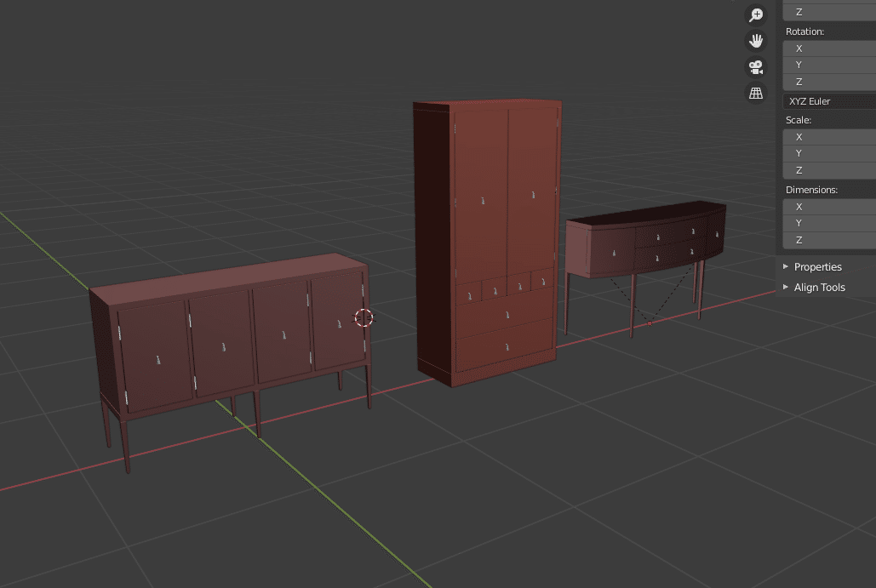This screenshot has height=588, width=876.
Task: Open the XYZ Euler rotation mode dropdown
Action: coord(829,101)
